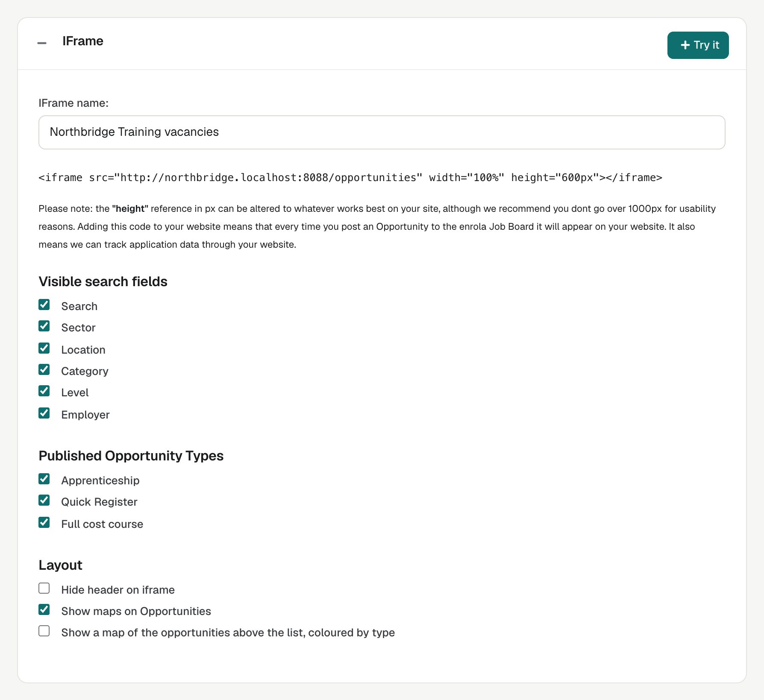Disable the Category search field checkbox
The image size is (764, 700).
tap(44, 370)
